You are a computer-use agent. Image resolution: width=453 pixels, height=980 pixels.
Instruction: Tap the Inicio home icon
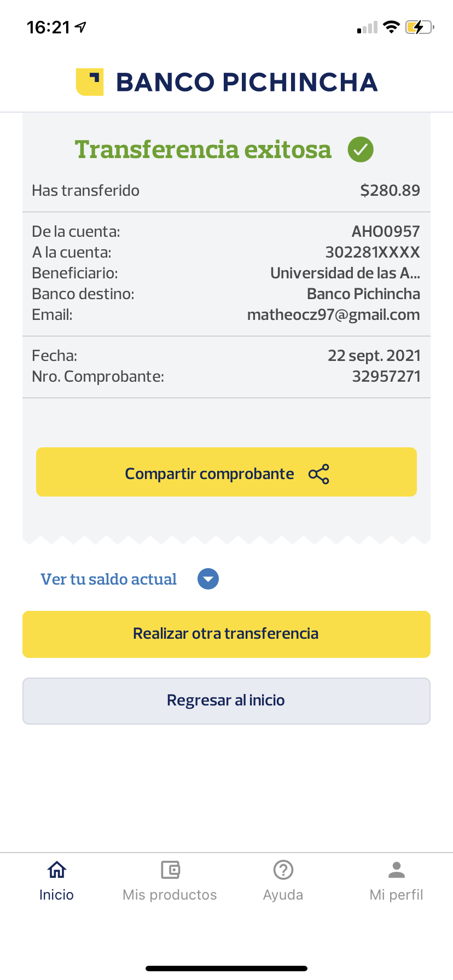57,869
